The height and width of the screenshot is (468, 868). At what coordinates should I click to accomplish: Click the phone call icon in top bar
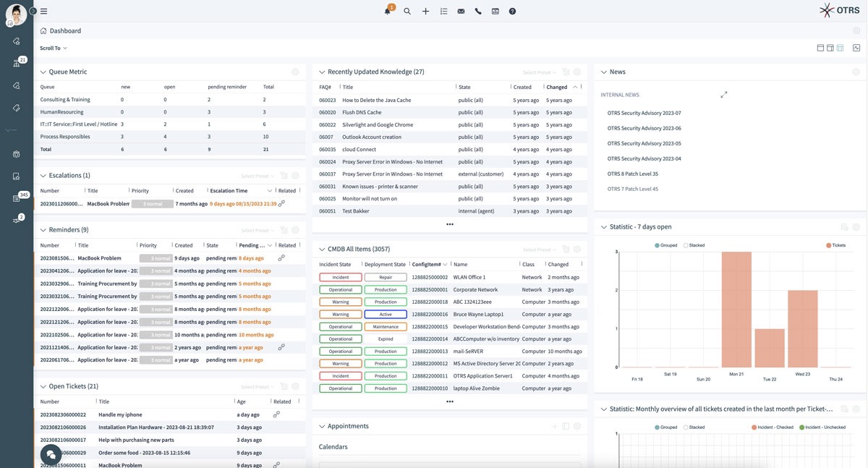click(x=478, y=11)
